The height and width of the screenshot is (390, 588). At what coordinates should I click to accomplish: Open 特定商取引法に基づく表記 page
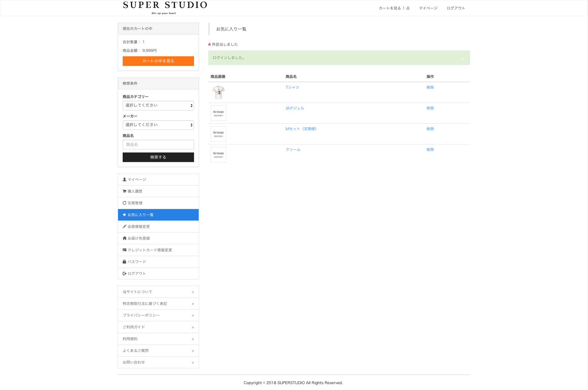point(158,304)
